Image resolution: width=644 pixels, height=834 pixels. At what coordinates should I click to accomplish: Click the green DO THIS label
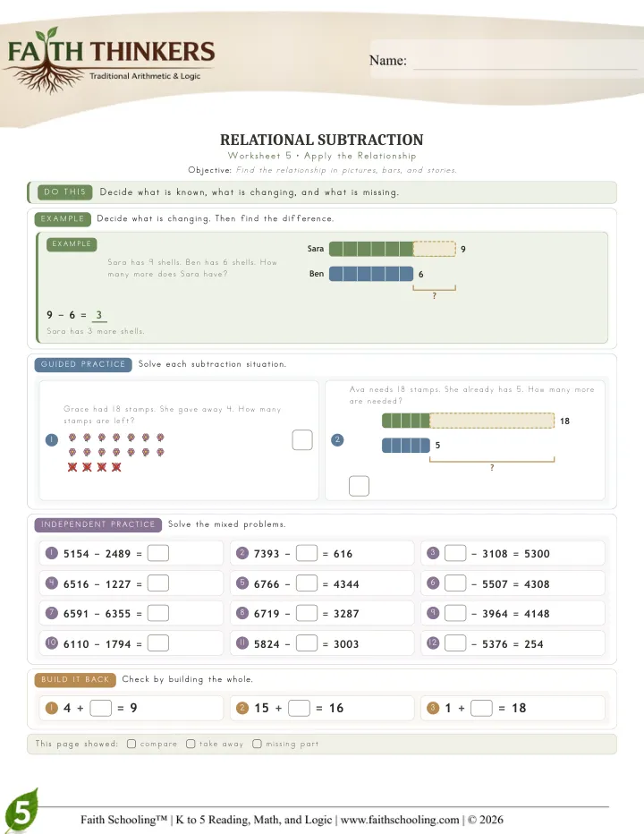(65, 192)
